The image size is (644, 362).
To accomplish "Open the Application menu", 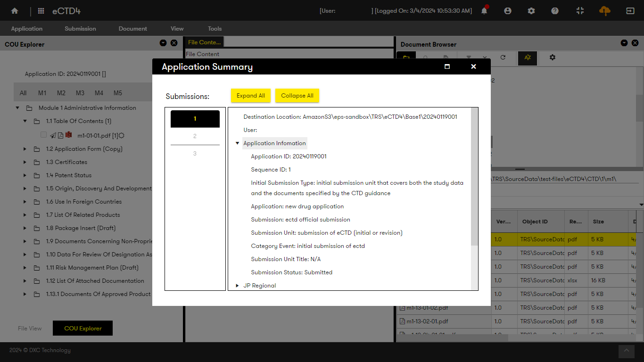I will click(x=27, y=29).
